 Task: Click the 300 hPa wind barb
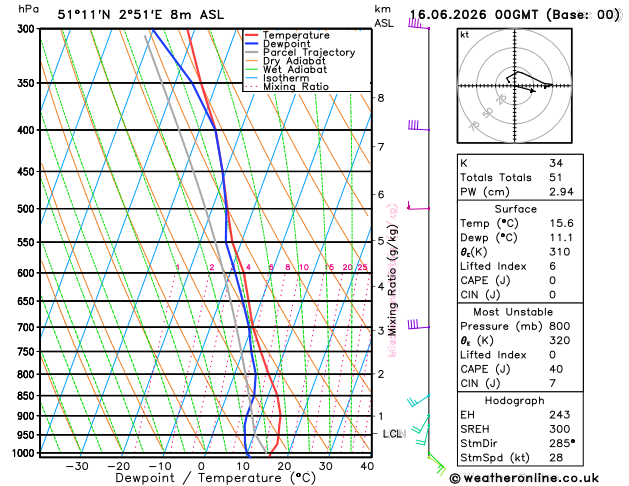(x=419, y=24)
